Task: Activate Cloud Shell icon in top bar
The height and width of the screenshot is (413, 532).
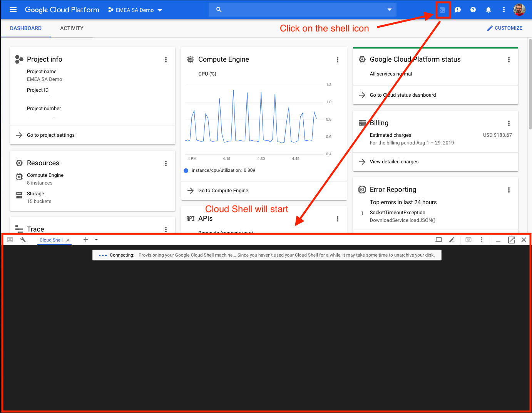Action: coord(442,10)
